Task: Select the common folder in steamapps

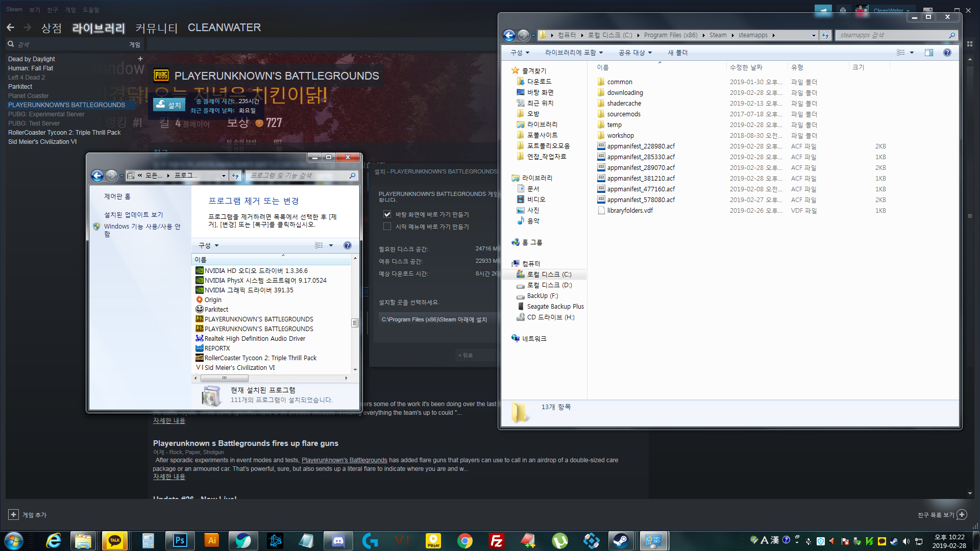Action: (x=620, y=82)
